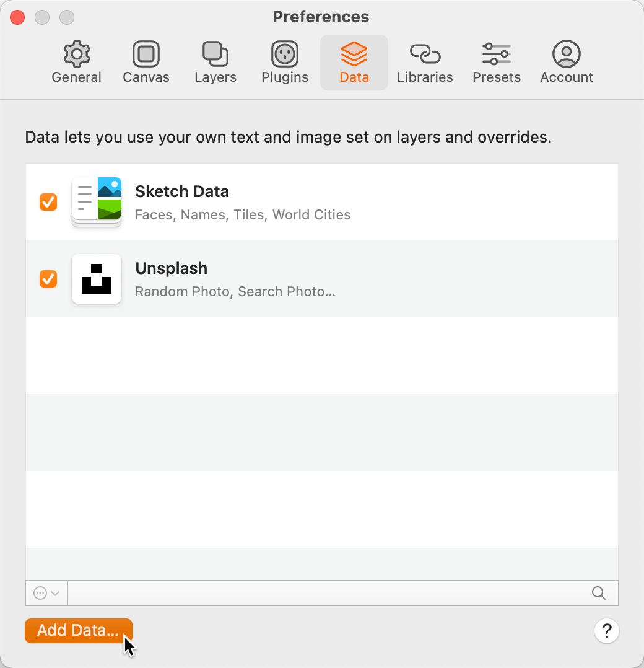The width and height of the screenshot is (644, 668).
Task: Click the Plugins power socket icon
Action: click(284, 55)
